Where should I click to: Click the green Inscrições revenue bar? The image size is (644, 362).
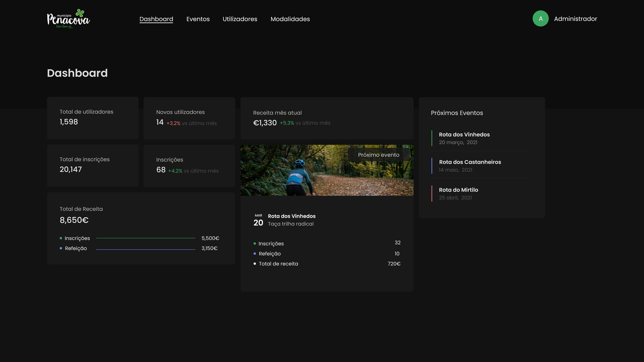(x=146, y=238)
